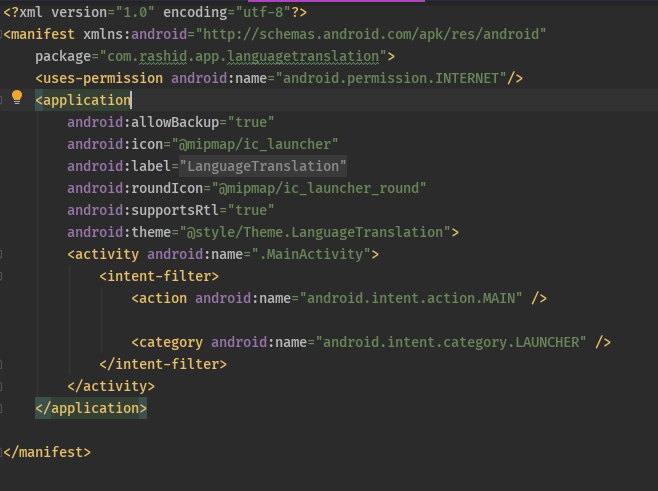
Task: Click the encoding "utf-8" value
Action: 264,12
